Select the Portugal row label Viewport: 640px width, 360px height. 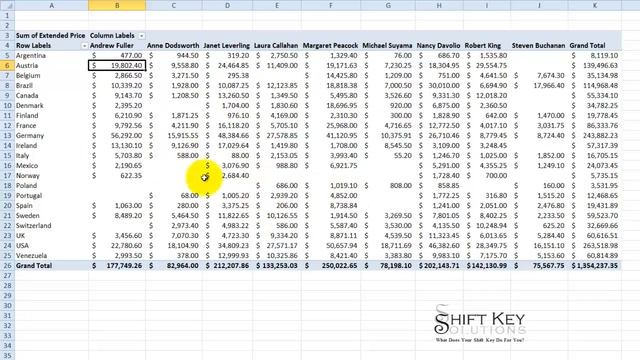51,196
